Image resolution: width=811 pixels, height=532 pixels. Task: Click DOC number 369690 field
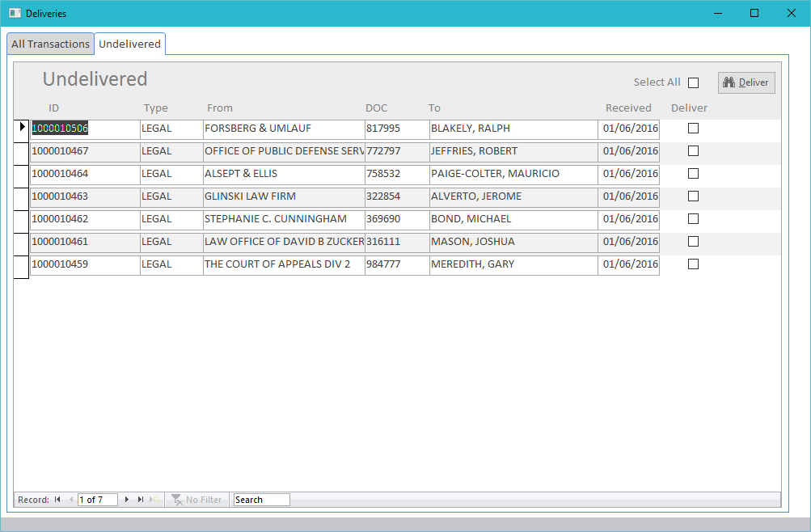pyautogui.click(x=396, y=219)
